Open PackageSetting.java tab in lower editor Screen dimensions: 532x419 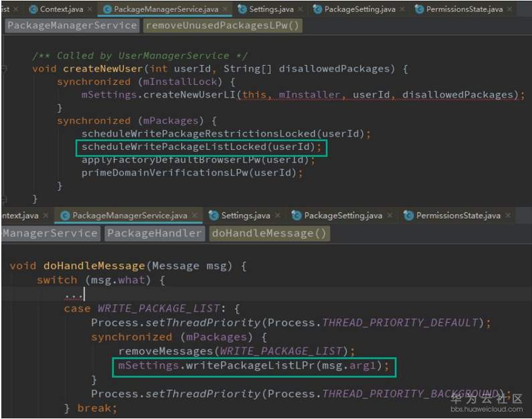point(337,216)
